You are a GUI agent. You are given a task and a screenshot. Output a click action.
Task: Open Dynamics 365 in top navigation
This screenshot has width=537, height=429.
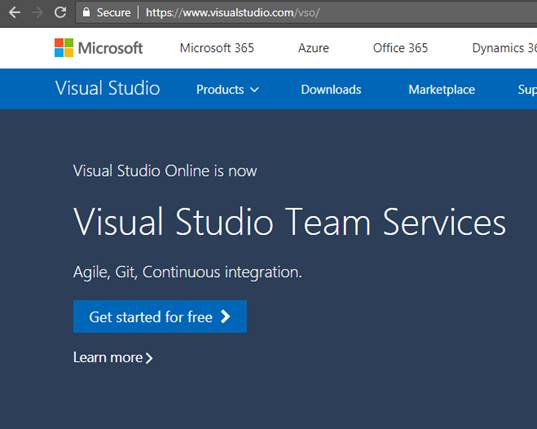(x=504, y=48)
